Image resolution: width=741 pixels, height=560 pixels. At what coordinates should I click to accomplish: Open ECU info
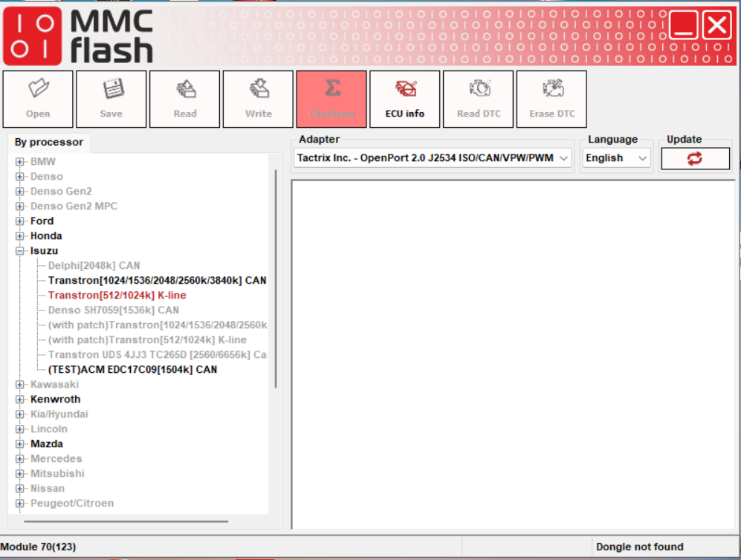405,100
